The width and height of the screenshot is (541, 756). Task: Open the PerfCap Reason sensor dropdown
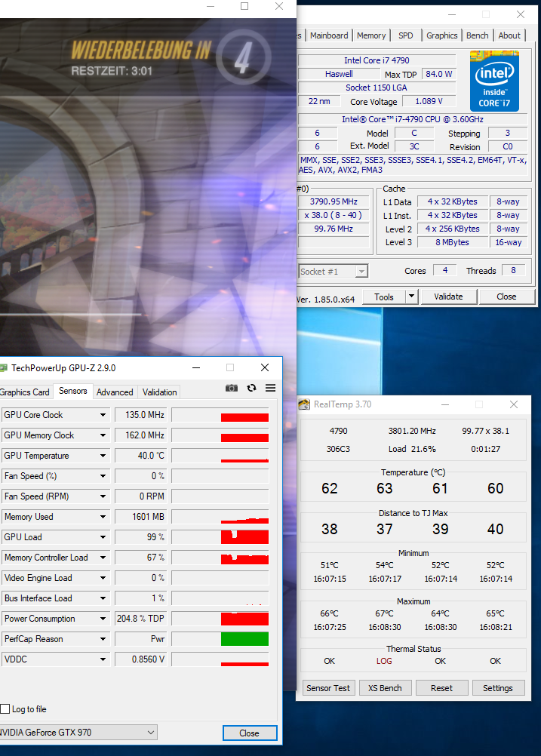click(x=103, y=639)
